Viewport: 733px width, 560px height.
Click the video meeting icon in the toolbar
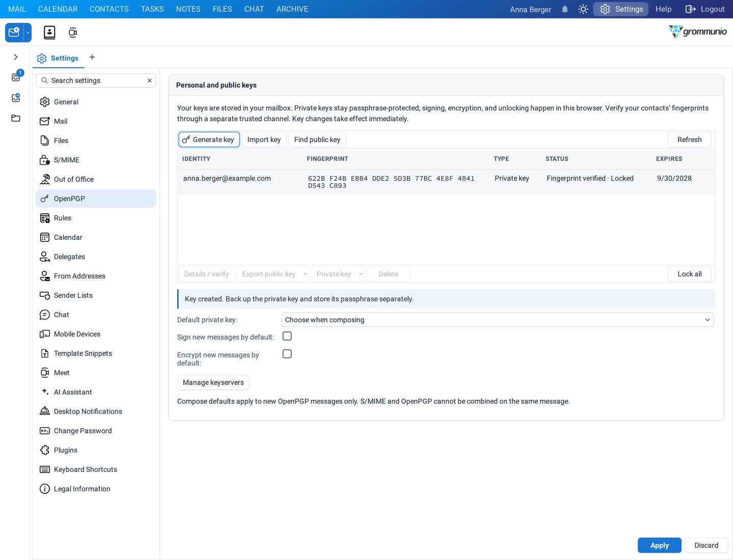coord(73,33)
